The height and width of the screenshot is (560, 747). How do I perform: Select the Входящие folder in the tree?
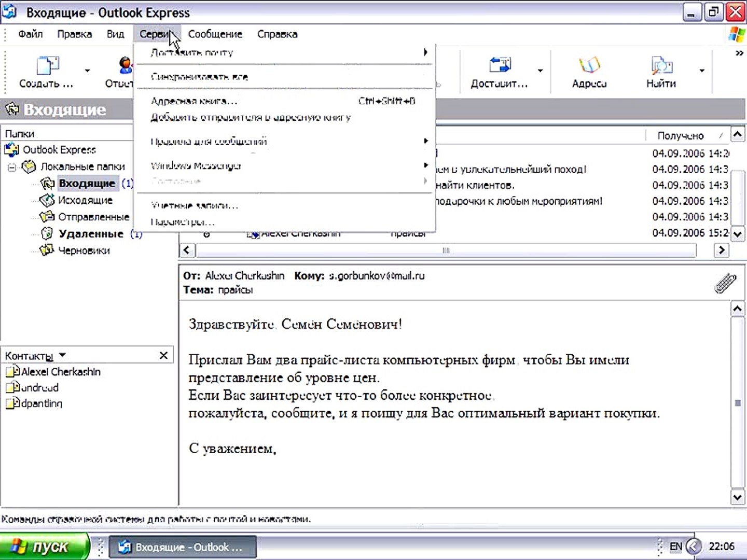(x=87, y=183)
